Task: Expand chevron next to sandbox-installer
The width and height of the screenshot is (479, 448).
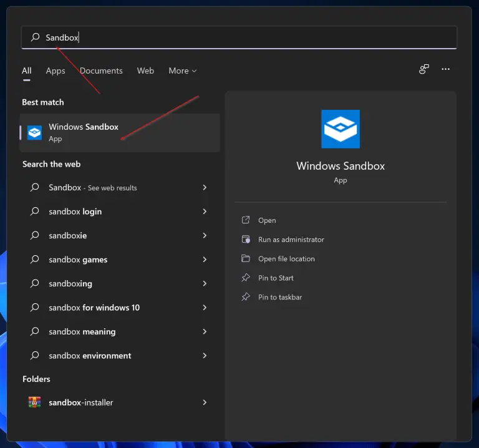Action: point(205,402)
